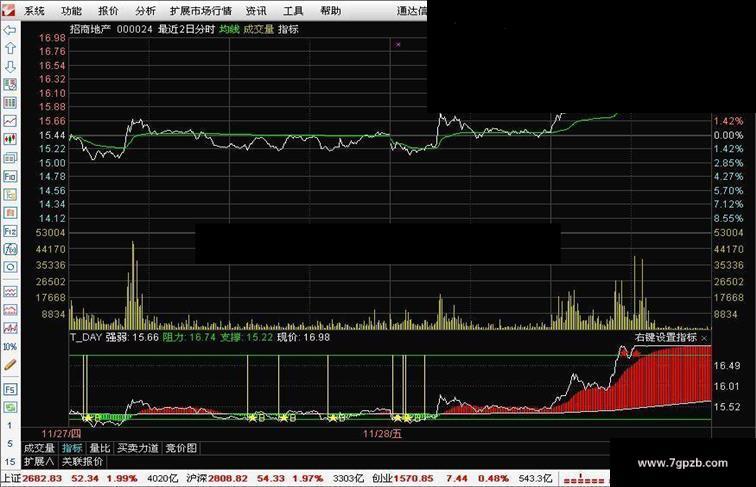Select the pencil drawing tool icon
Viewport: 756px width, 487px height.
coord(10,365)
